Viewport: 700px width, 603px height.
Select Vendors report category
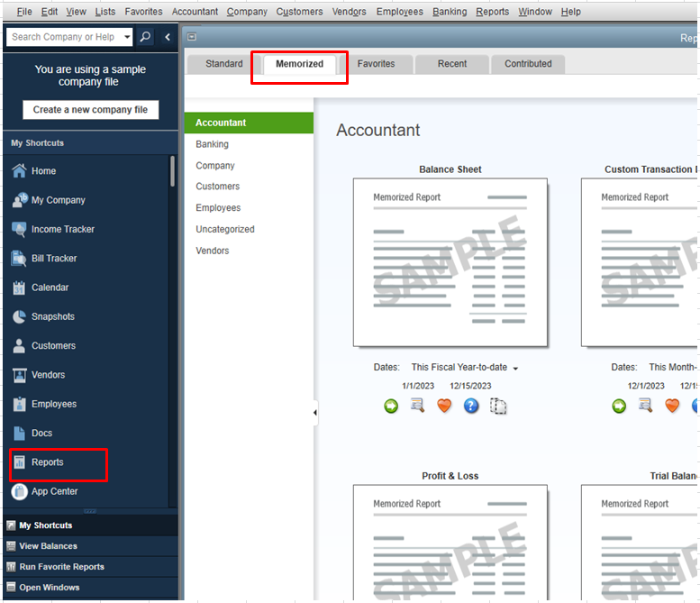click(249, 251)
